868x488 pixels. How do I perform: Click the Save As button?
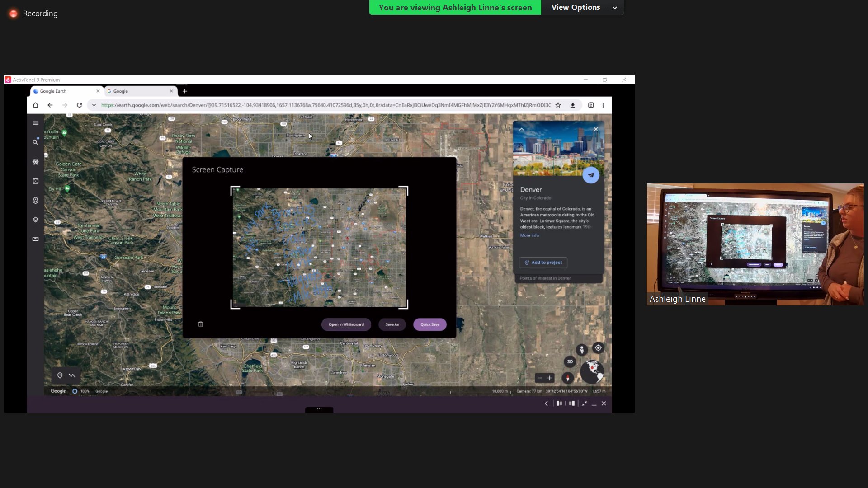pyautogui.click(x=392, y=324)
